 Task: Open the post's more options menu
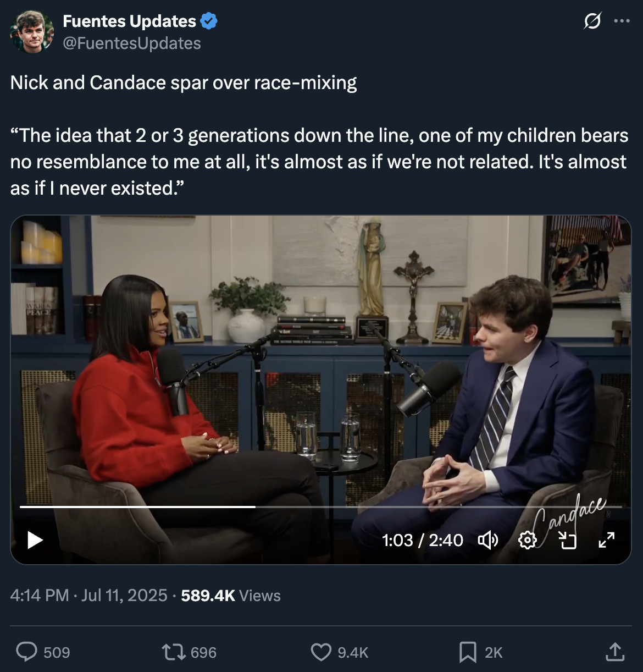click(622, 21)
